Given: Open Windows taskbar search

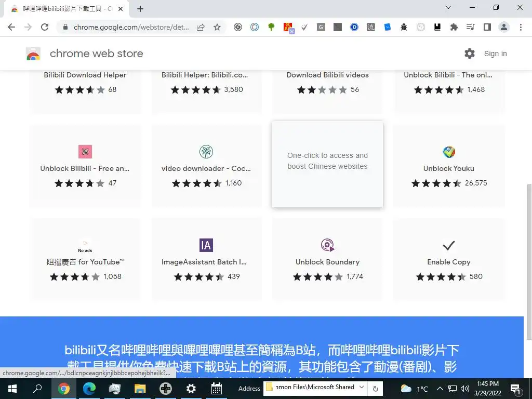Looking at the screenshot, I should pyautogui.click(x=37, y=389).
